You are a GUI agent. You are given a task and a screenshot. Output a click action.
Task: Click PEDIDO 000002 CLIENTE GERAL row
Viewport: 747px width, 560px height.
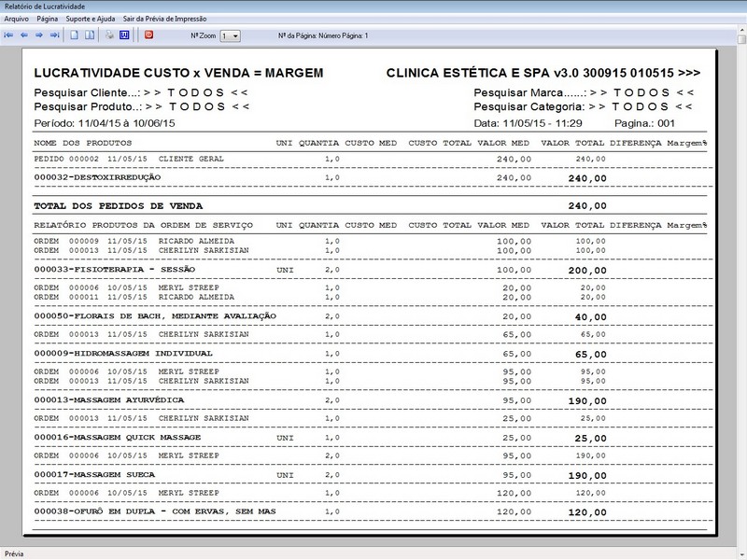click(x=319, y=159)
